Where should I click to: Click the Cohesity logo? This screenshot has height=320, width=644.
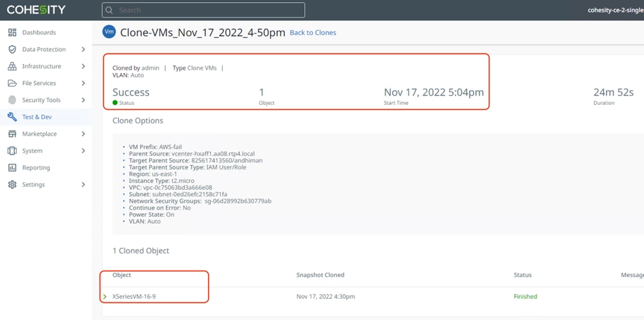click(x=36, y=10)
